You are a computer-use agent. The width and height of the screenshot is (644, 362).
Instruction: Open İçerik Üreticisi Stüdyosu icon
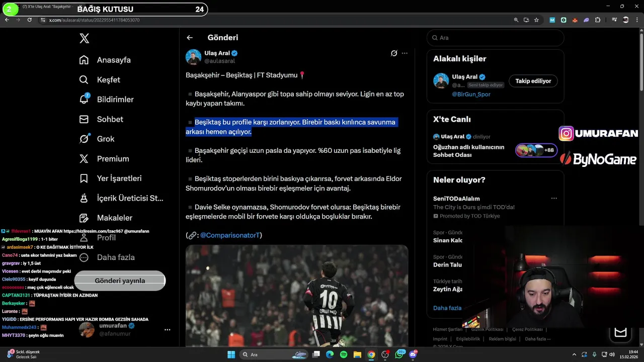tap(84, 198)
